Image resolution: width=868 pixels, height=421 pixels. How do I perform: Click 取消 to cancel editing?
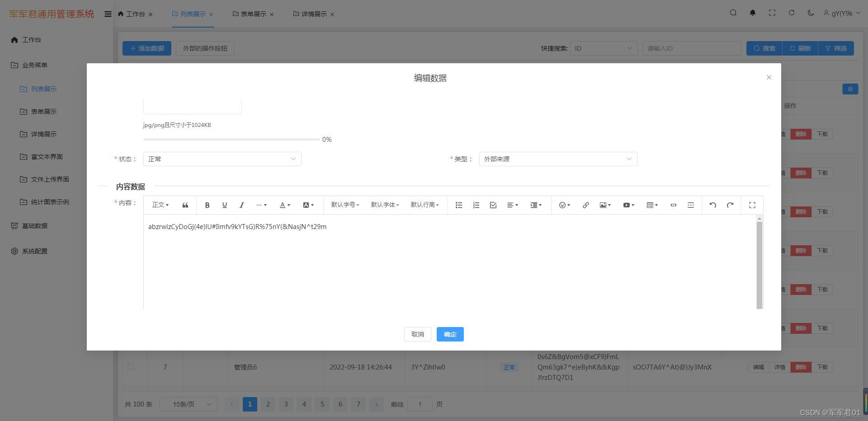417,334
